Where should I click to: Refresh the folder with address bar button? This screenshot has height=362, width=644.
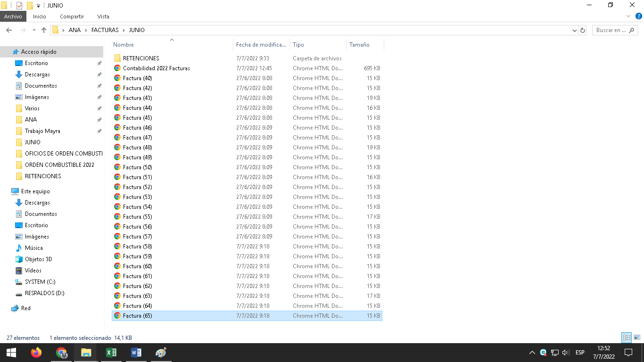pos(583,30)
